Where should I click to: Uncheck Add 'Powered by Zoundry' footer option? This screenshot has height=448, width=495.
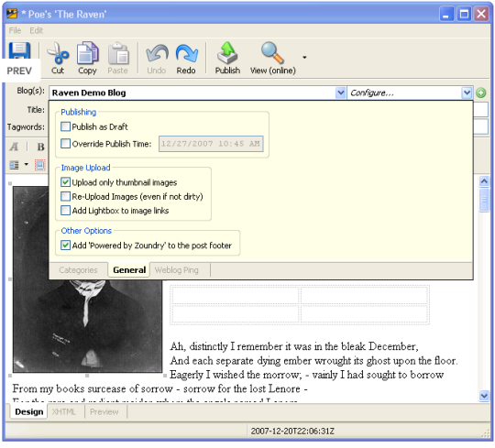65,246
